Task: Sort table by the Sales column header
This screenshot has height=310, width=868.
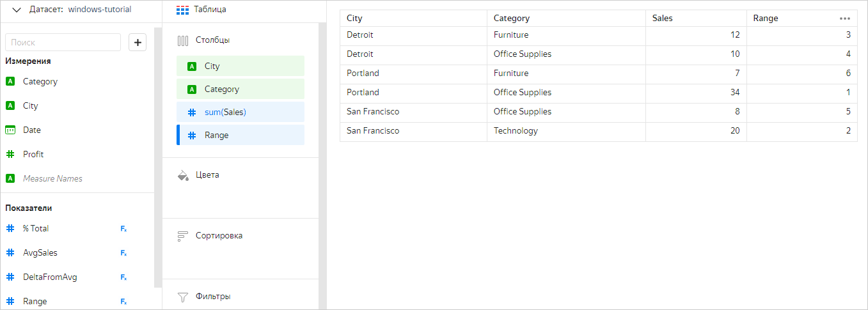Action: pos(663,19)
